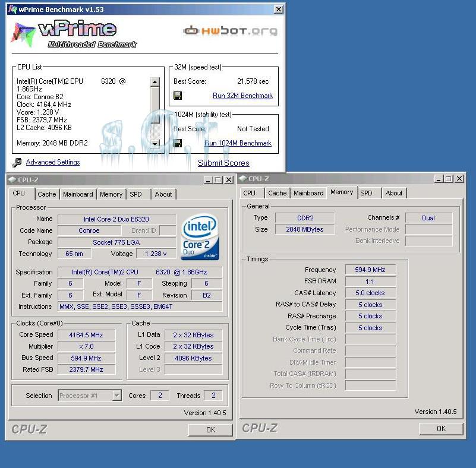Open About tab in right CPU-Z window
Screen dimensions: 476x468
point(394,193)
